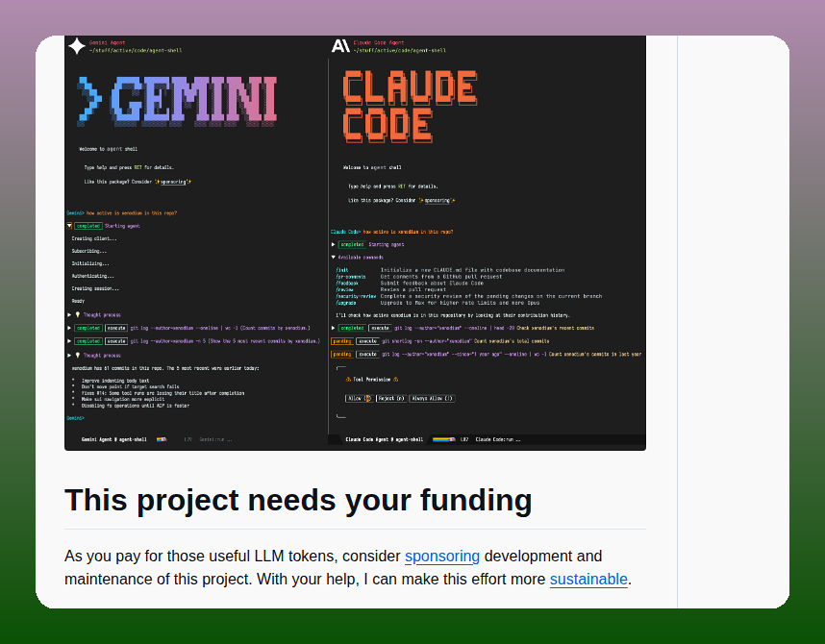Click the Anthropic logo in Claude Code pane
The height and width of the screenshot is (644, 825).
point(340,46)
